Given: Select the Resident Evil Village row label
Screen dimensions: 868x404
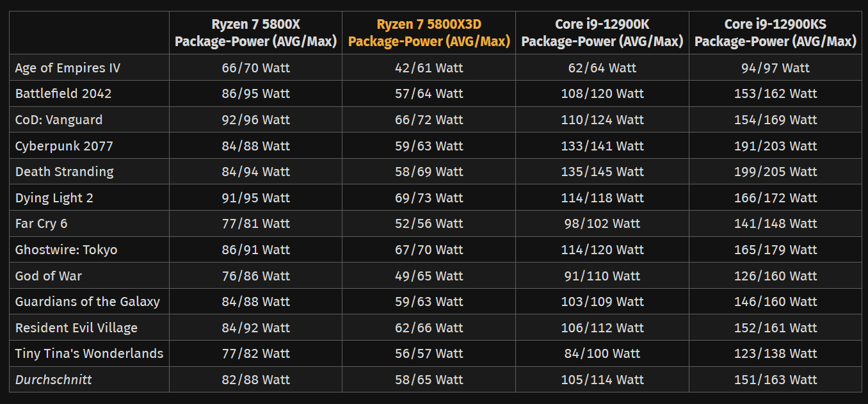Looking at the screenshot, I should click(77, 328).
